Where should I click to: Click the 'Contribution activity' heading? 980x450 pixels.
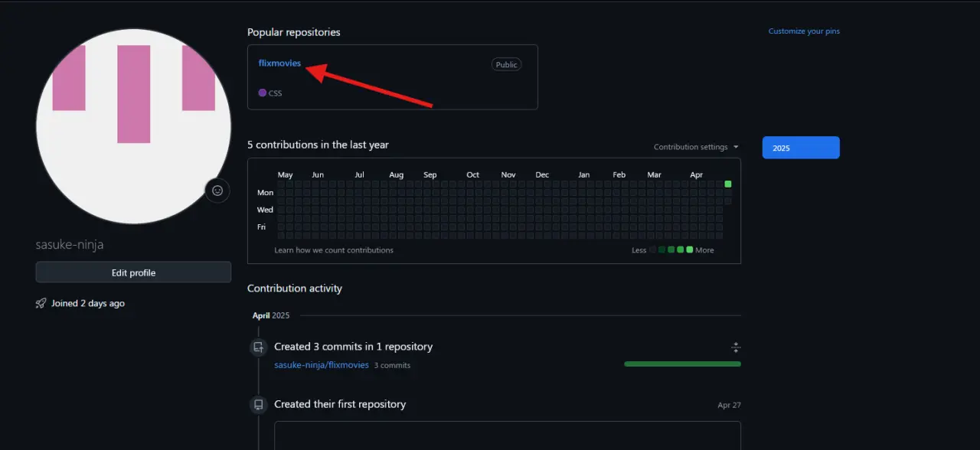[x=295, y=289]
